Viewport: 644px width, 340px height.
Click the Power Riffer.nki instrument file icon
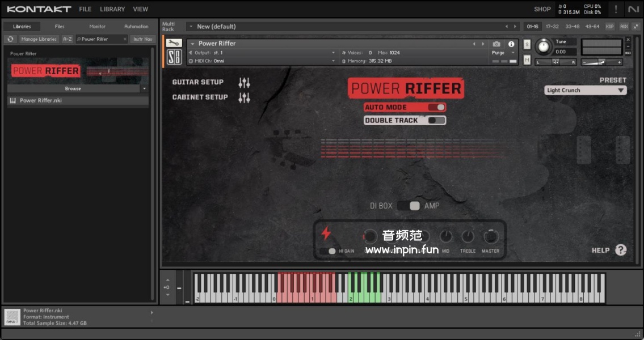(12, 100)
